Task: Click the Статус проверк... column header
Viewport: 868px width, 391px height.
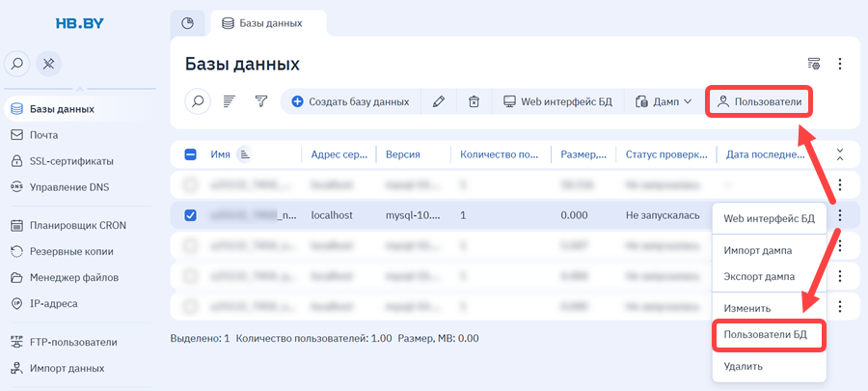Action: click(666, 154)
